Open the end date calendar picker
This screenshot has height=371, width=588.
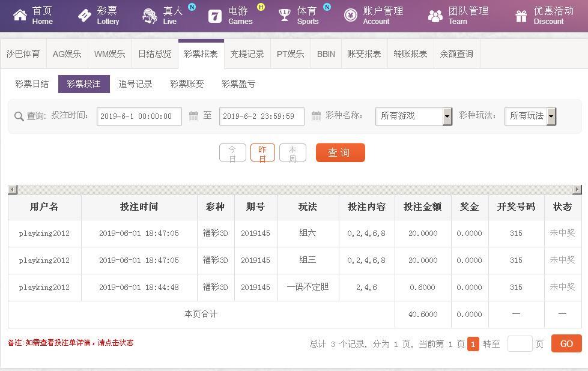[x=316, y=116]
